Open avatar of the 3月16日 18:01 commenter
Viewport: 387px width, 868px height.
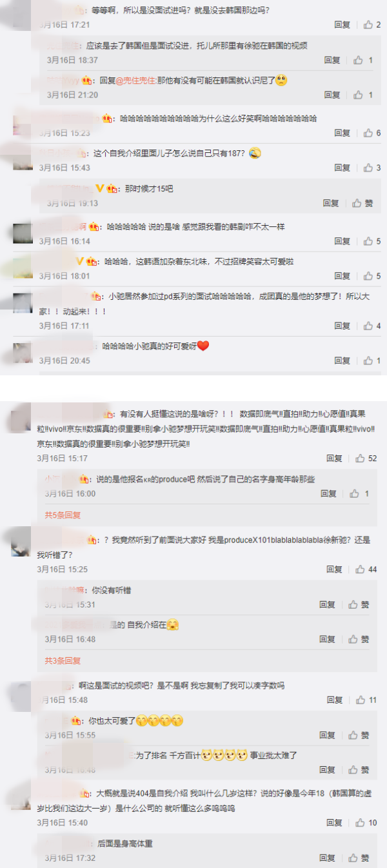tap(23, 268)
